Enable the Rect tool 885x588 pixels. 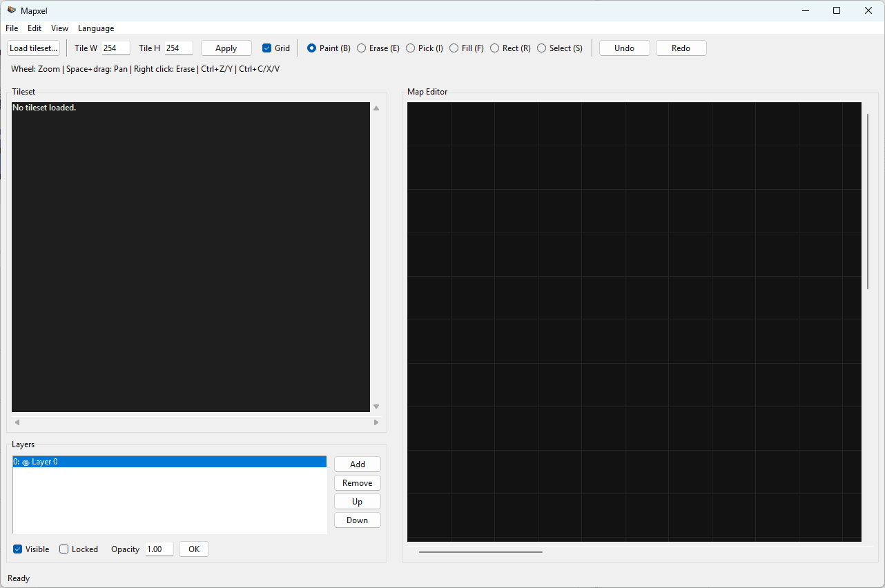pos(494,48)
